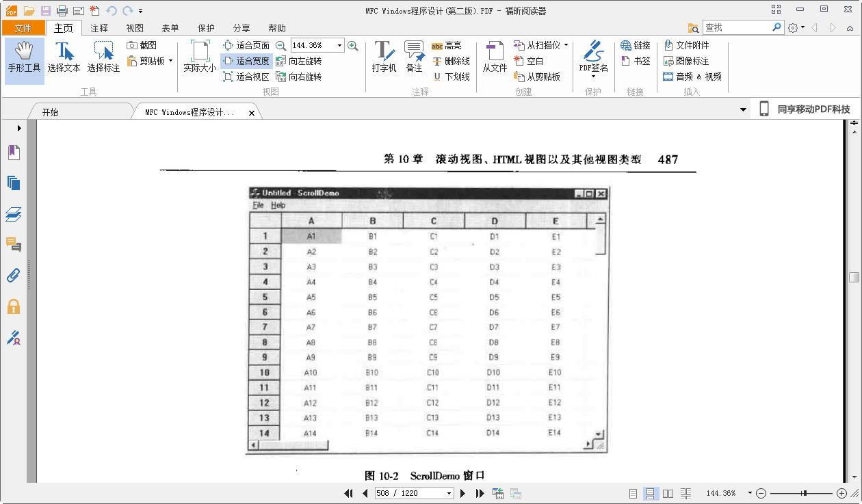The width and height of the screenshot is (862, 504).
Task: Open the 文件 file menu
Action: click(x=23, y=28)
